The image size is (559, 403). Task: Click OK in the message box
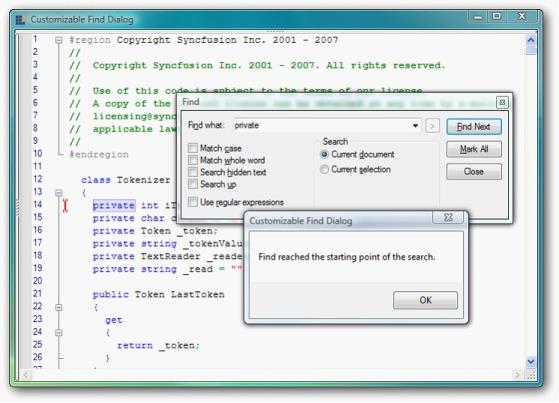[425, 300]
